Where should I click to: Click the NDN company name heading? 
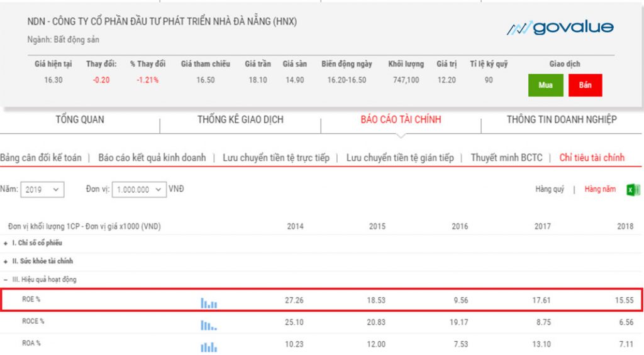point(162,21)
